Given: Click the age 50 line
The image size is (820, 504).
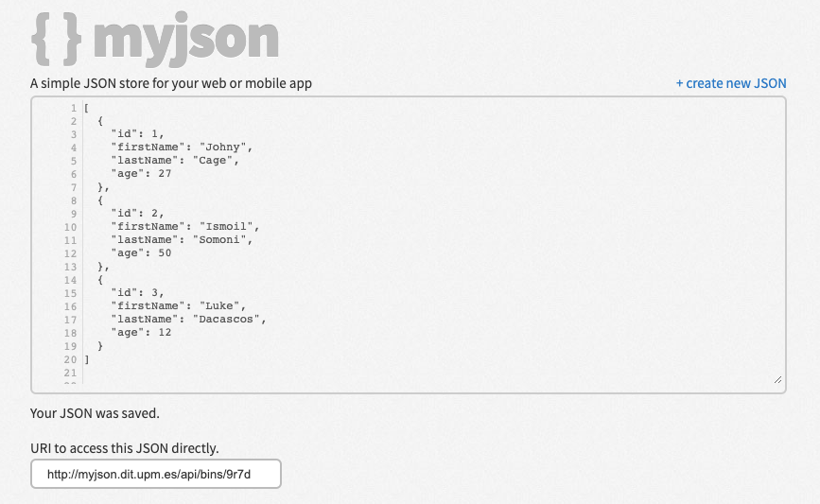Looking at the screenshot, I should 141,253.
